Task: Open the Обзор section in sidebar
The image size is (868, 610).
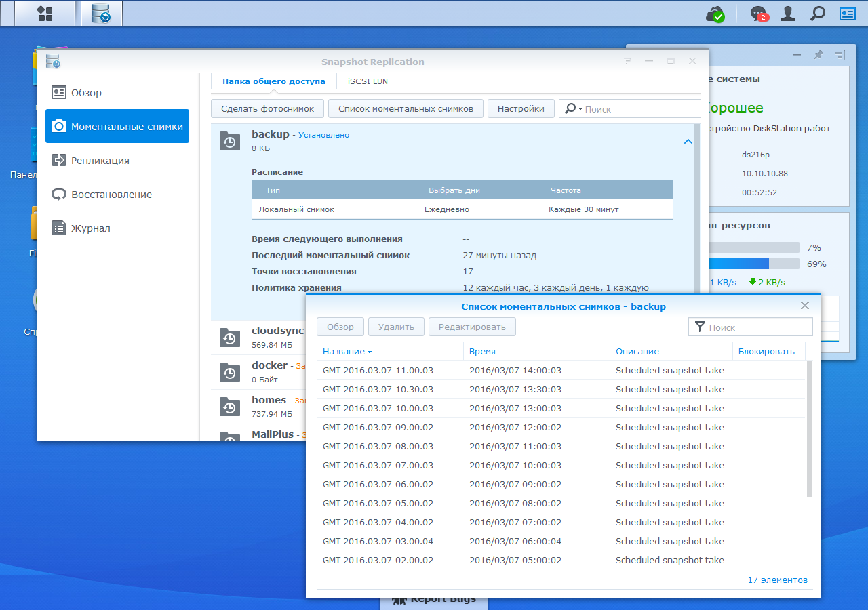Action: pos(117,93)
